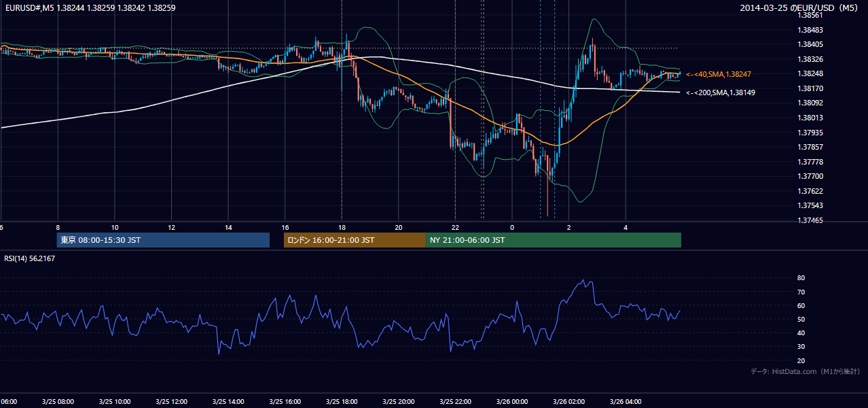
Task: Click price axis value 1.38092
Action: click(810, 103)
